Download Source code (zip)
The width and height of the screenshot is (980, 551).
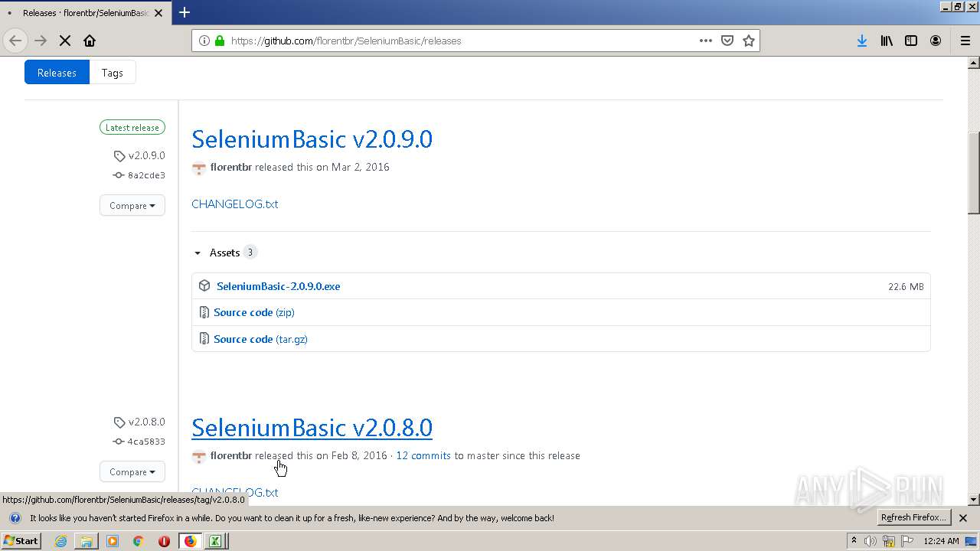click(254, 312)
